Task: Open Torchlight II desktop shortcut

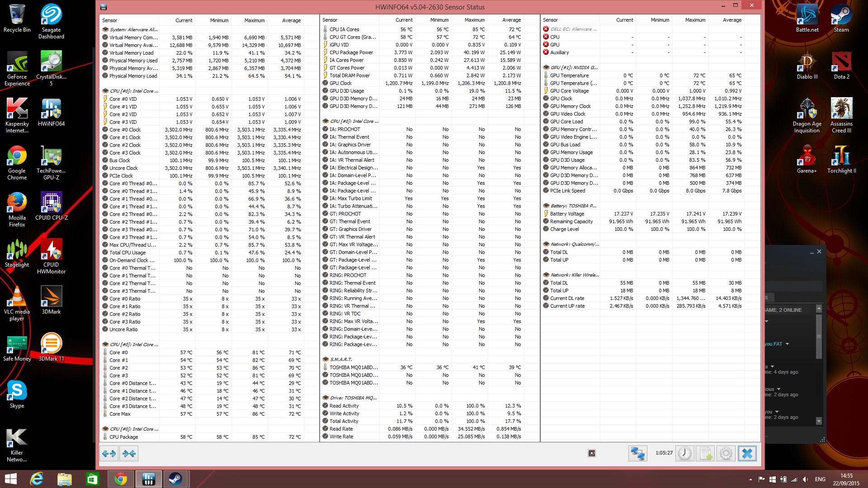Action: point(841,160)
